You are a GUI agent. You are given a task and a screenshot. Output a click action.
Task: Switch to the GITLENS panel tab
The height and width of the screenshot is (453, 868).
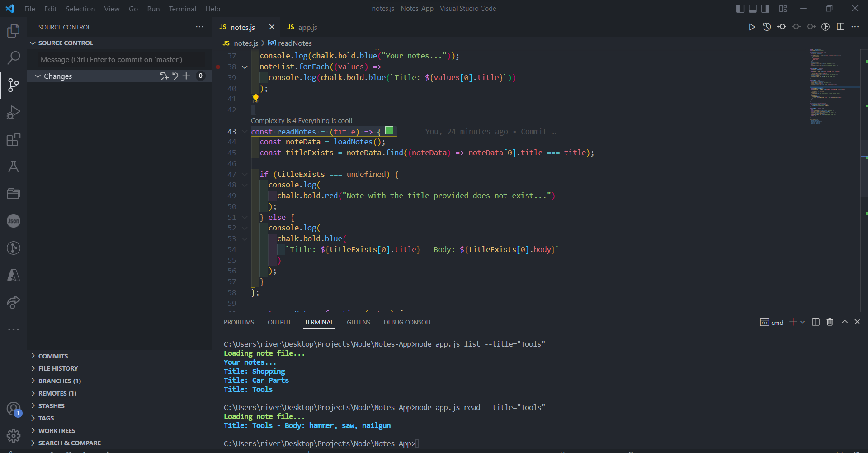pos(359,322)
